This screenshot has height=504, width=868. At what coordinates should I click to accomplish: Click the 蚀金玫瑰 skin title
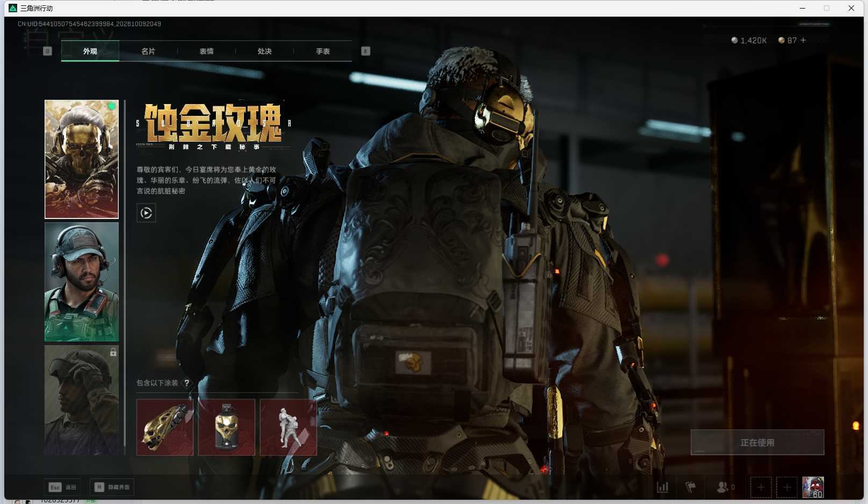[x=213, y=122]
